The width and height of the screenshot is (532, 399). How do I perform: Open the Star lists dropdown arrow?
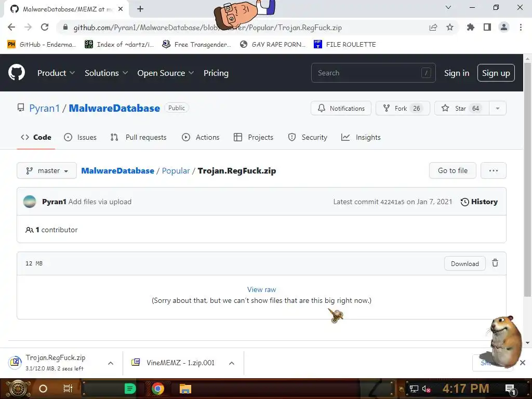pos(497,108)
